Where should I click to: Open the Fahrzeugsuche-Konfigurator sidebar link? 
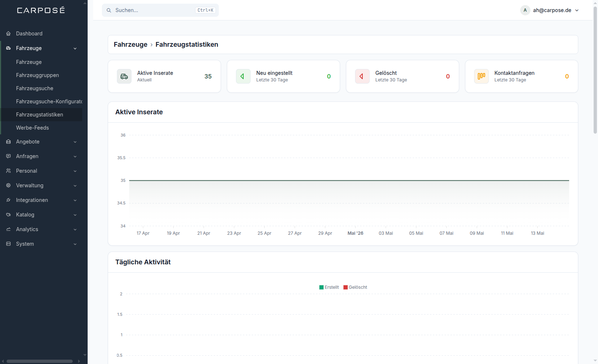[42, 101]
